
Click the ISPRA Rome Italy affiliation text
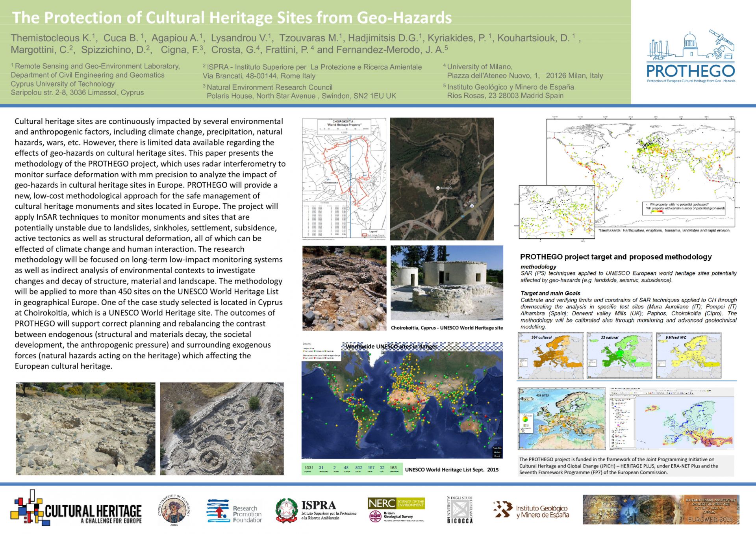coord(312,71)
